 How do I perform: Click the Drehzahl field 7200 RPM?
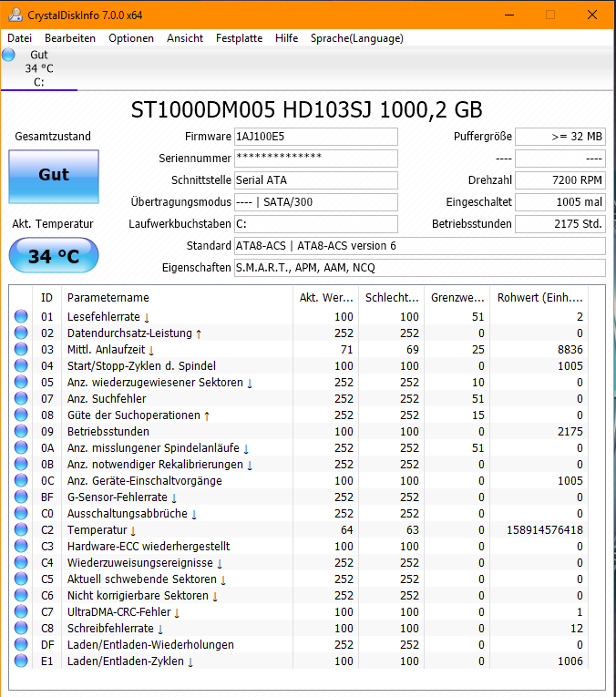click(x=560, y=180)
